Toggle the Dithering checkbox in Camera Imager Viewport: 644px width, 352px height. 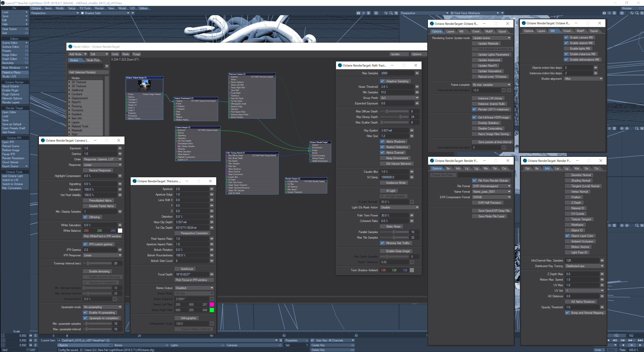pyautogui.click(x=85, y=217)
